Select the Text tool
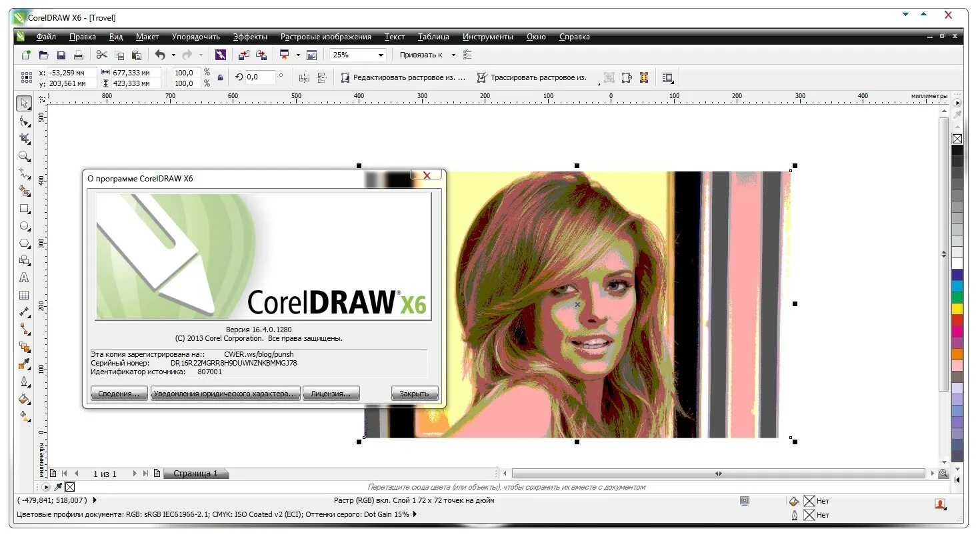980x541 pixels. click(25, 278)
